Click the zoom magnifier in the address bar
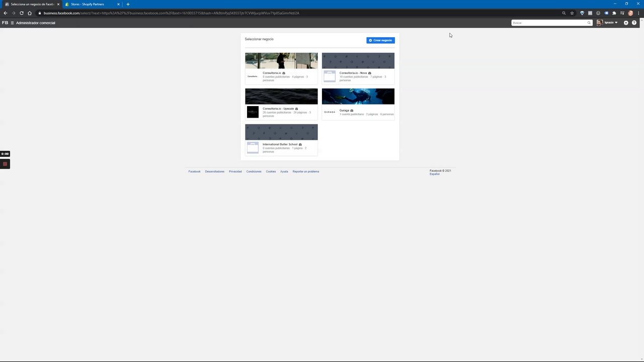The width and height of the screenshot is (644, 362). click(x=563, y=13)
